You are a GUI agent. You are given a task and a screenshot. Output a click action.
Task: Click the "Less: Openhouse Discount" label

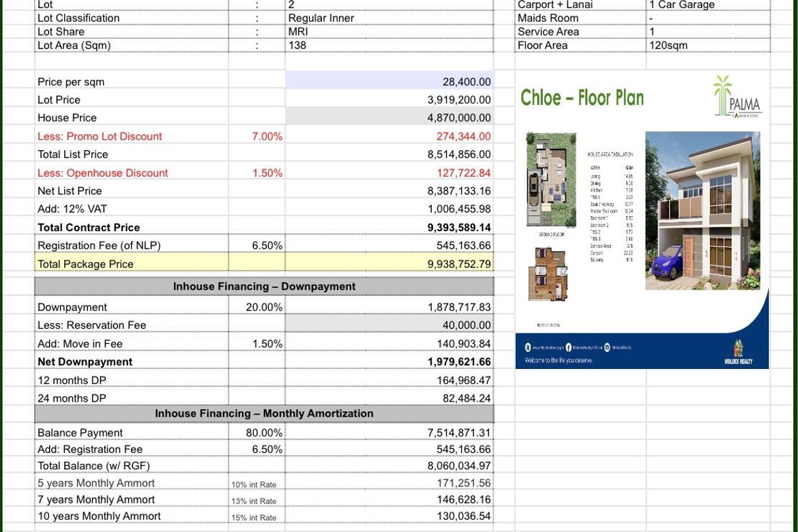click(x=103, y=173)
